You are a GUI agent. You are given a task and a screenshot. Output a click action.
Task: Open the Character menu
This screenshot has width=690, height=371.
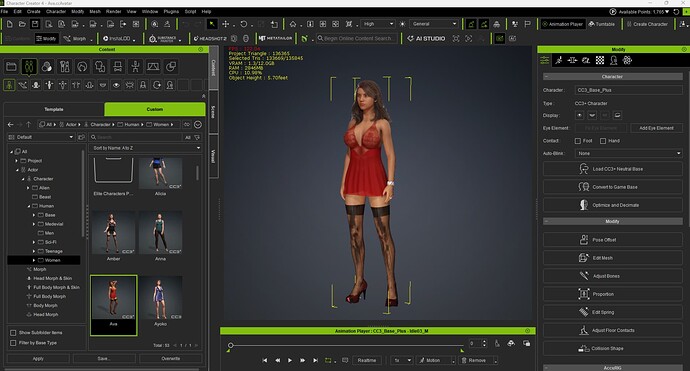[x=56, y=11]
